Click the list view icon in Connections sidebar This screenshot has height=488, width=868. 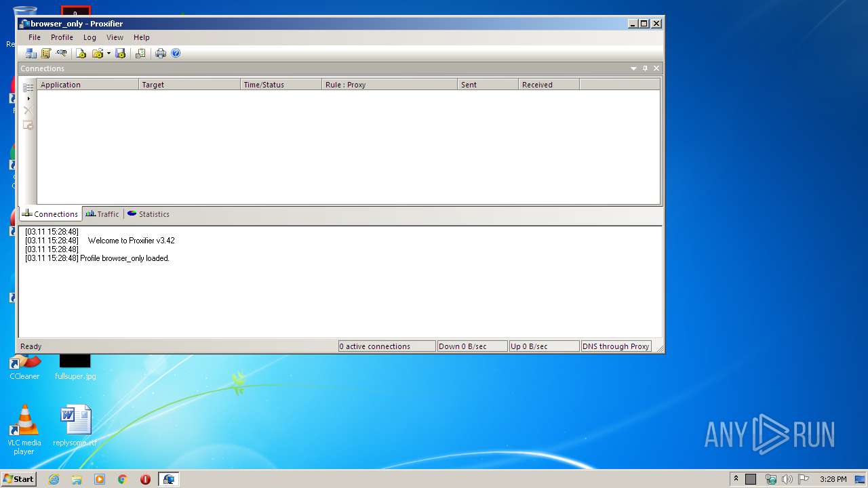[x=28, y=87]
